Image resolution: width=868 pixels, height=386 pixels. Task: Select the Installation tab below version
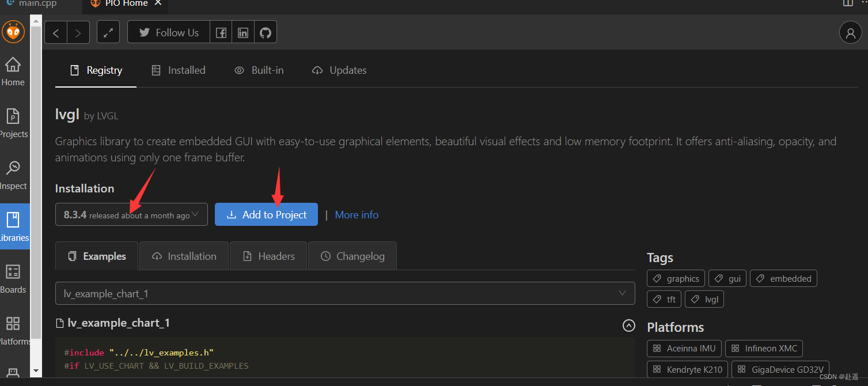tap(184, 256)
